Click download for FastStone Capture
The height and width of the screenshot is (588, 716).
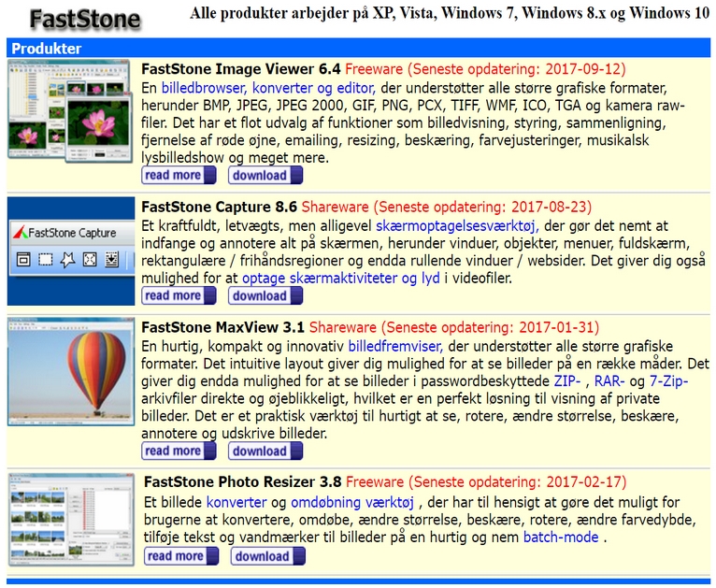click(x=265, y=295)
